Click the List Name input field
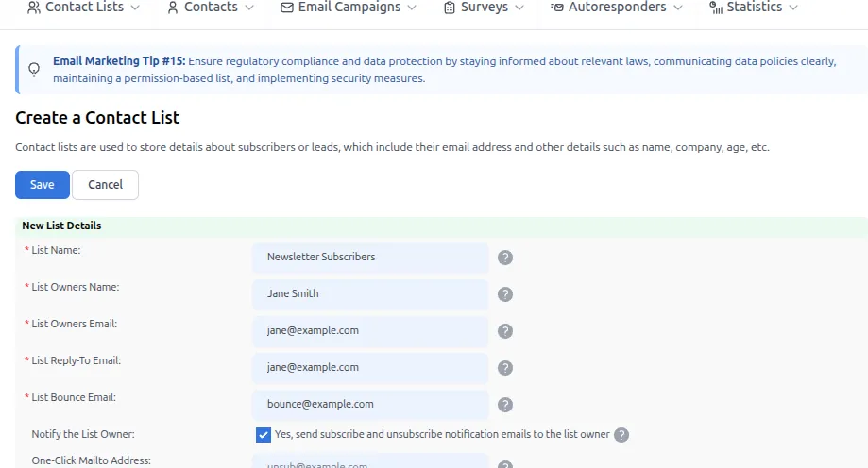The image size is (868, 468). click(370, 258)
